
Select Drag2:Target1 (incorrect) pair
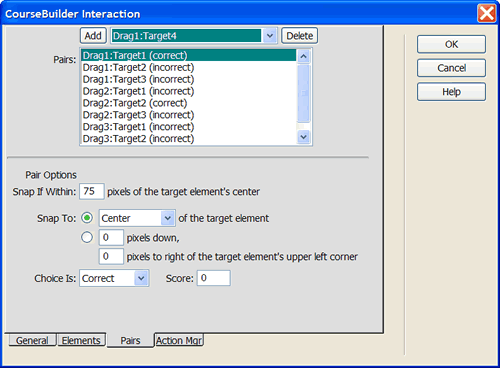tap(189, 91)
